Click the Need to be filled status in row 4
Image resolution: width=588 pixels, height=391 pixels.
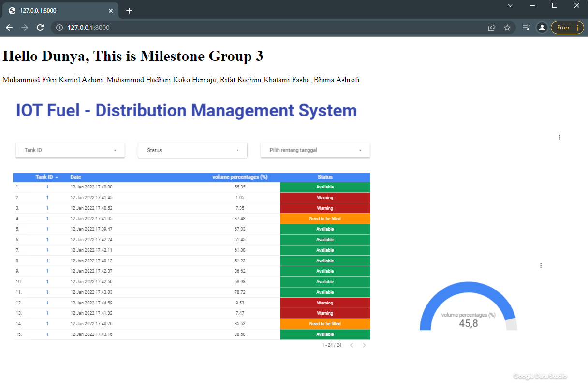pos(325,219)
